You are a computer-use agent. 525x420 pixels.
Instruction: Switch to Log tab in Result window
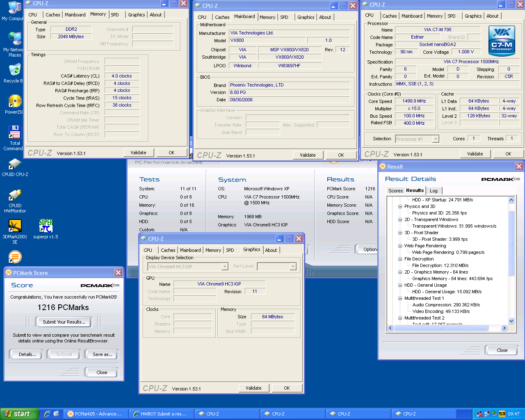[434, 191]
